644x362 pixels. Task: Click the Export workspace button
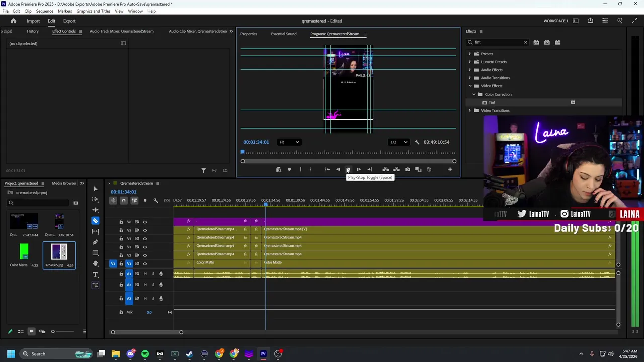click(x=69, y=21)
